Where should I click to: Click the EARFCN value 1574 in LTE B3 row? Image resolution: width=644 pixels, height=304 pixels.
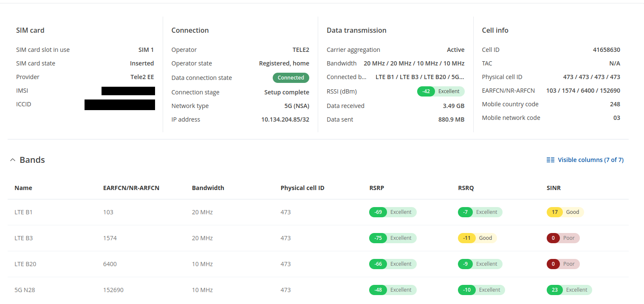[x=110, y=238]
